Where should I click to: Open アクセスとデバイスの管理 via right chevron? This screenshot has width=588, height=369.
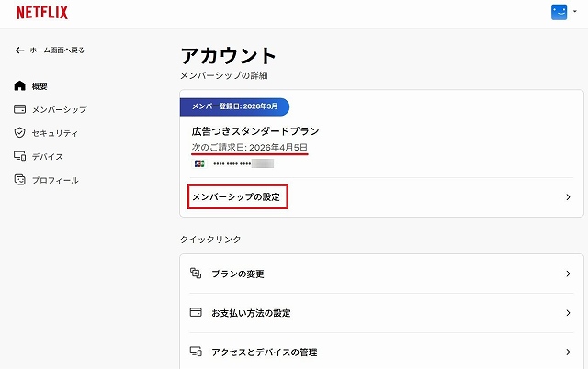pyautogui.click(x=569, y=352)
